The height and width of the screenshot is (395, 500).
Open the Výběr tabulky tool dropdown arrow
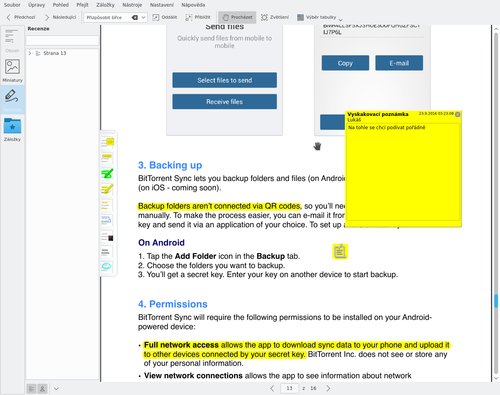pyautogui.click(x=340, y=19)
